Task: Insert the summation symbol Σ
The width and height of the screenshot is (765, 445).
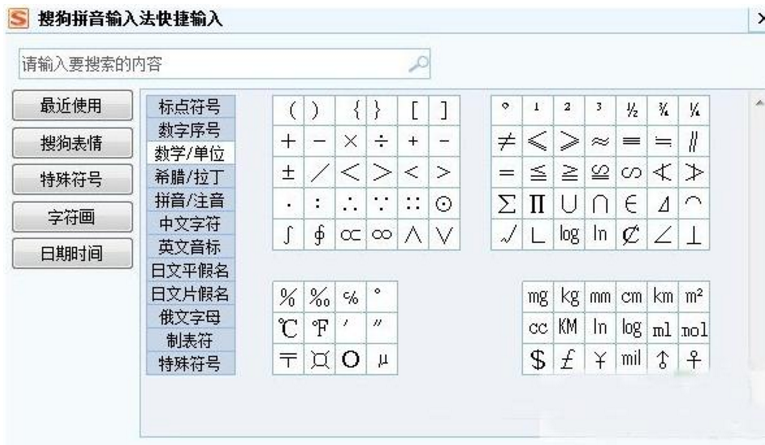Action: [x=506, y=203]
